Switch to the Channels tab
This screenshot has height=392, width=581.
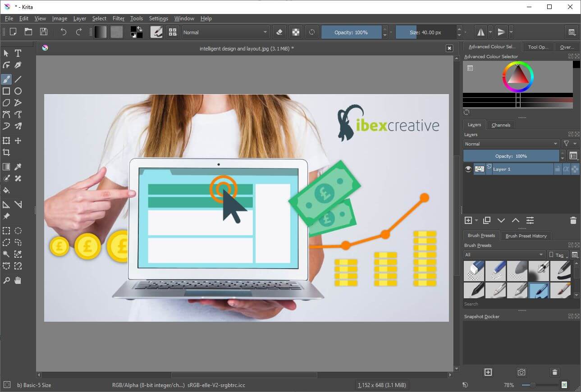point(501,125)
